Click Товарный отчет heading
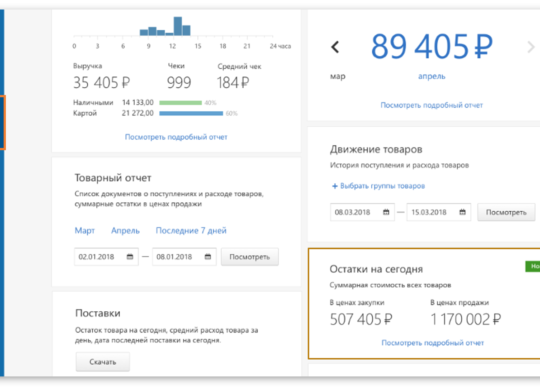The width and height of the screenshot is (540, 390). (x=113, y=178)
